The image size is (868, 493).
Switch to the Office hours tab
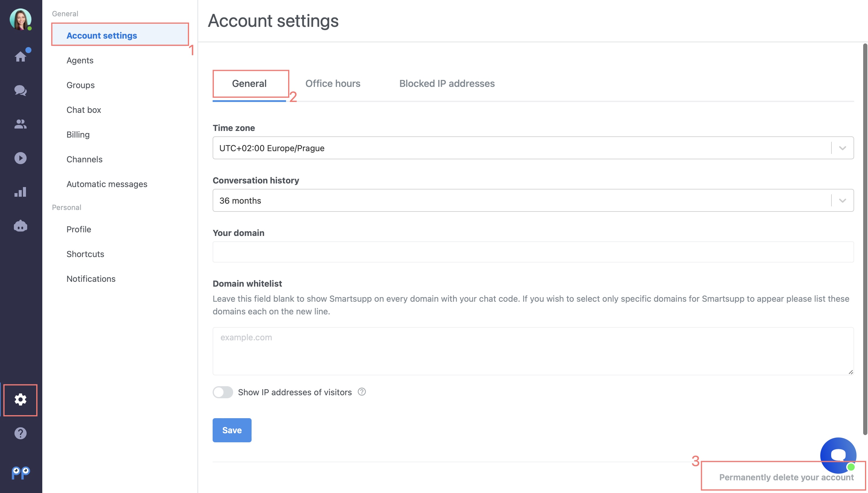pos(333,83)
